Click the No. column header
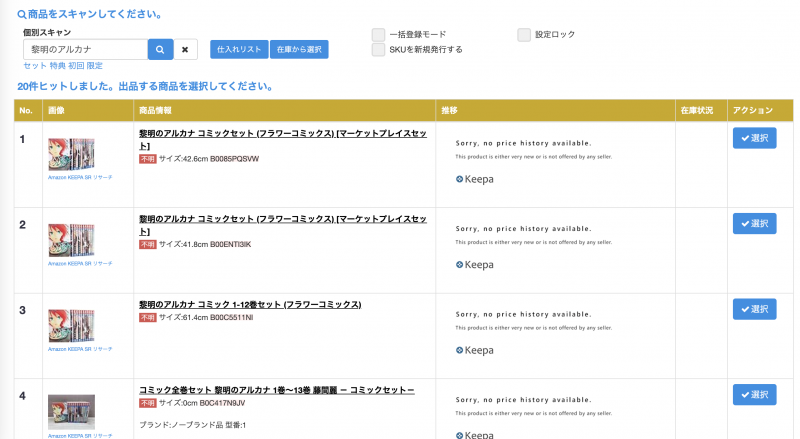Viewport: 800px width, 439px height. click(26, 110)
